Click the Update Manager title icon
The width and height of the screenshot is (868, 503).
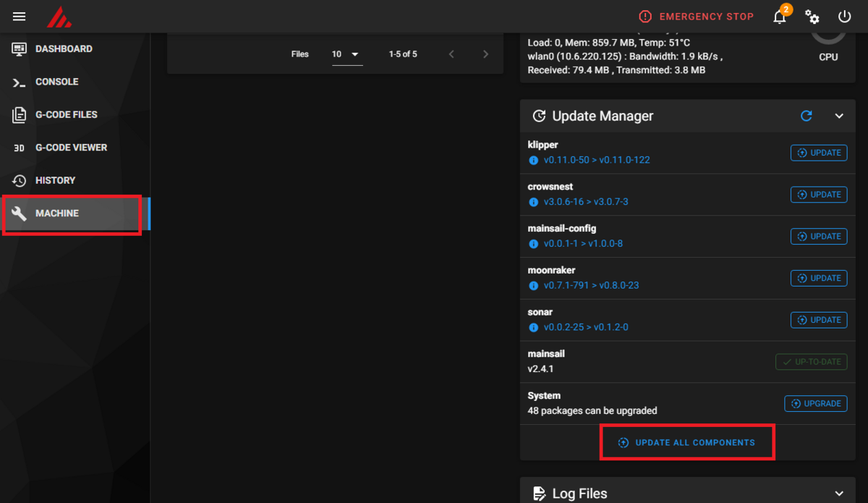click(539, 116)
